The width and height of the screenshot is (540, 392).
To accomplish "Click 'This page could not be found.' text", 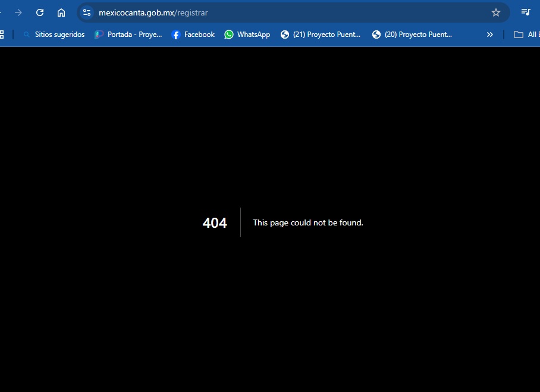I will [308, 223].
